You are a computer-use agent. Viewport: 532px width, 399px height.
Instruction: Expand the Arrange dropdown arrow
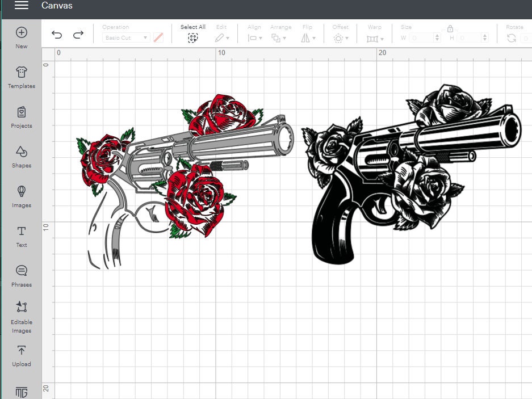[x=284, y=38]
